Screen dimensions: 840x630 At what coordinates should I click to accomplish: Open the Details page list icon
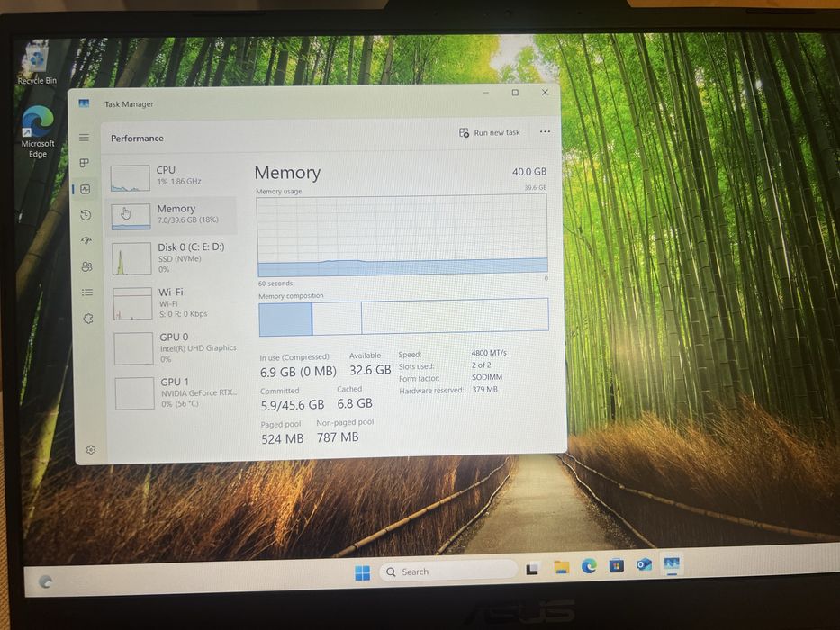[x=87, y=292]
